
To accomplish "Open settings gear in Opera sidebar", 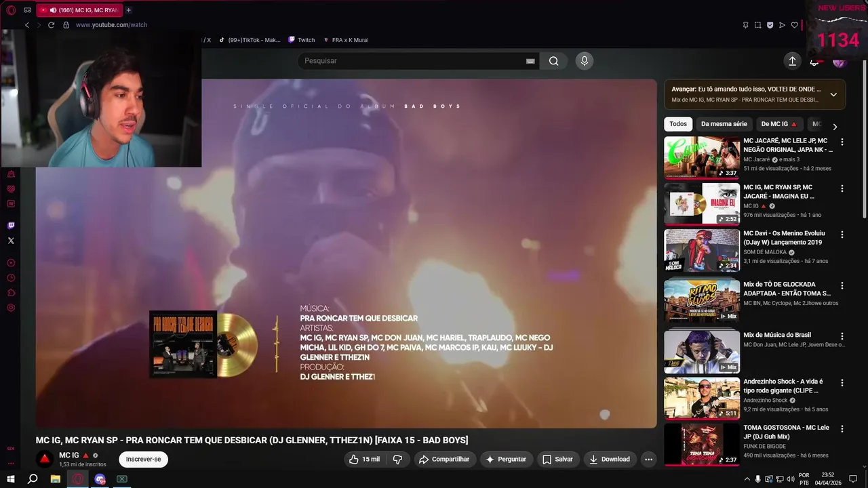I will pos(11,308).
